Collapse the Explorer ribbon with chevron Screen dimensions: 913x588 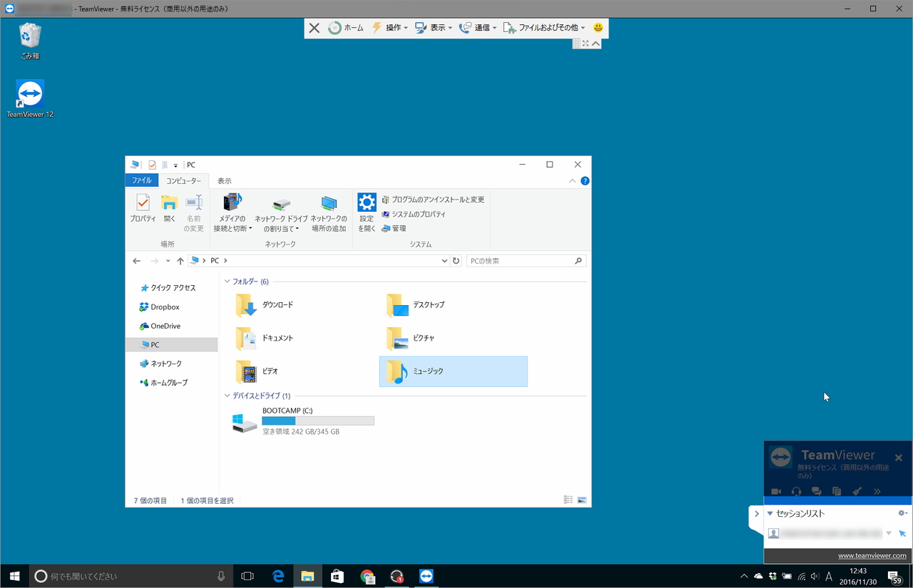point(572,181)
